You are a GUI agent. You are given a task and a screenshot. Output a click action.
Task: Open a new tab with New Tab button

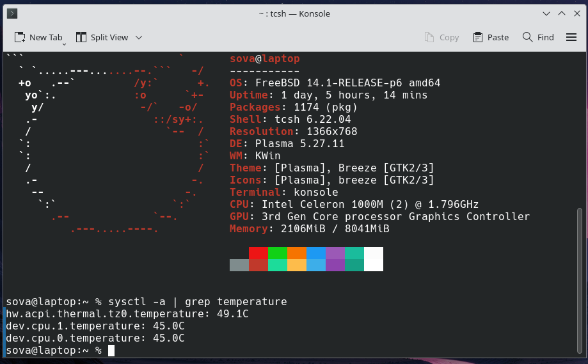(x=38, y=38)
